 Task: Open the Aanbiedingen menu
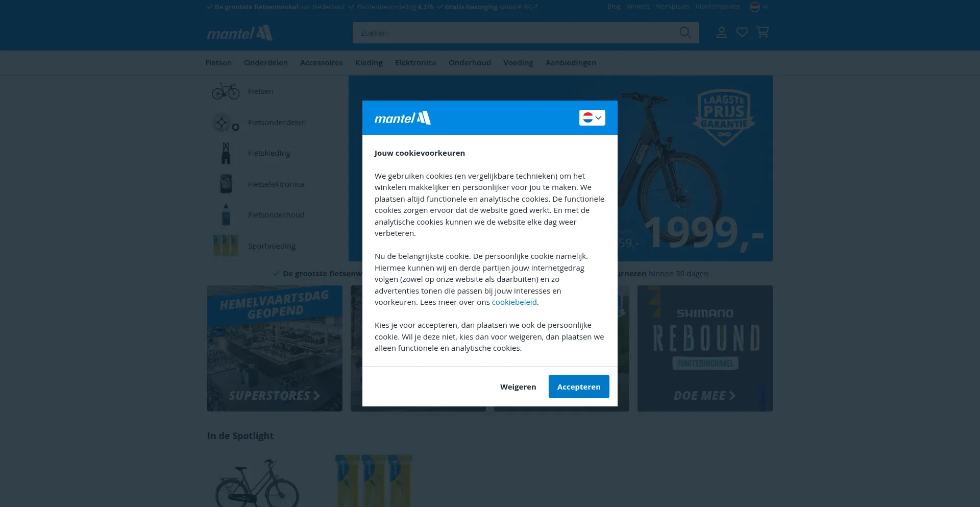pos(571,63)
